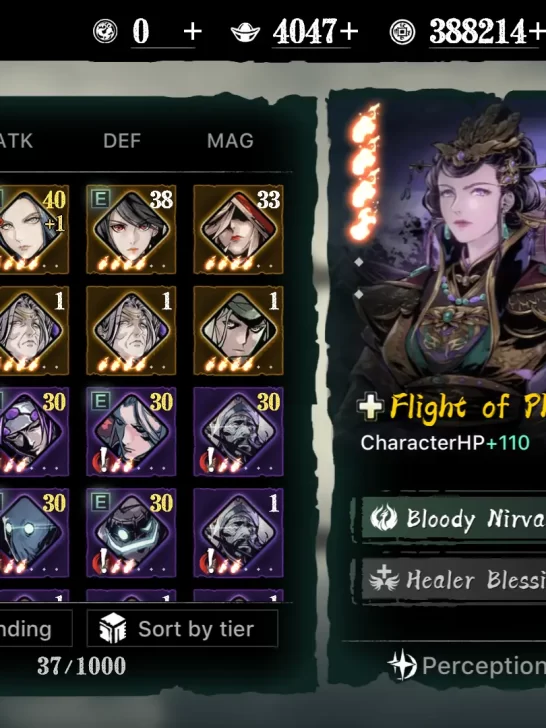Toggle the ascending/descending sort order
This screenshot has height=728, width=546.
(35, 629)
